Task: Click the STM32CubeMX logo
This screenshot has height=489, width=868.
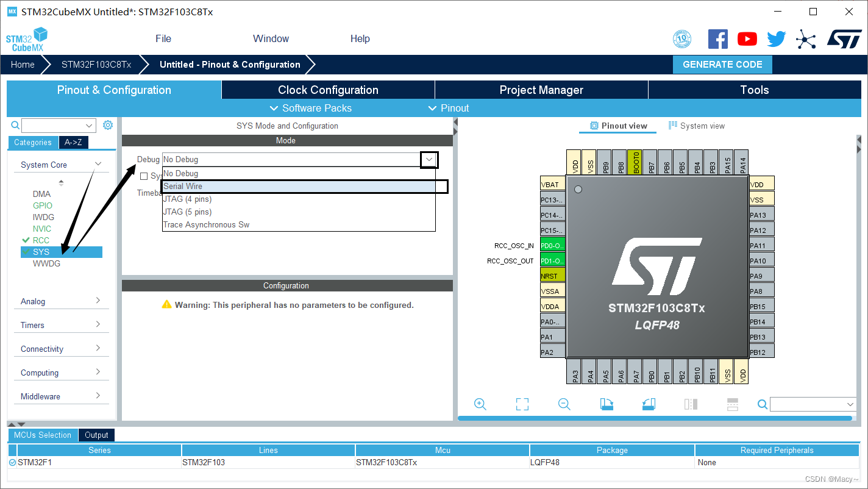Action: point(26,39)
